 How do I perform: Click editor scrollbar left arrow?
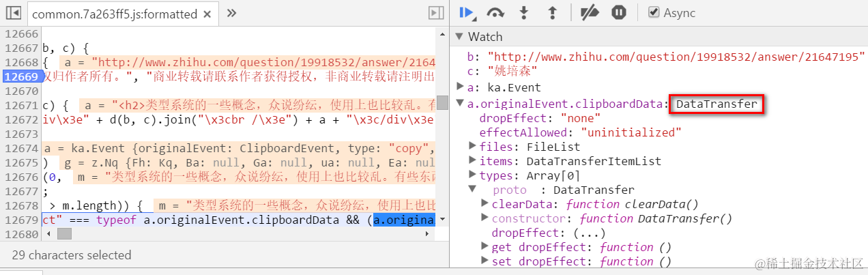48,233
